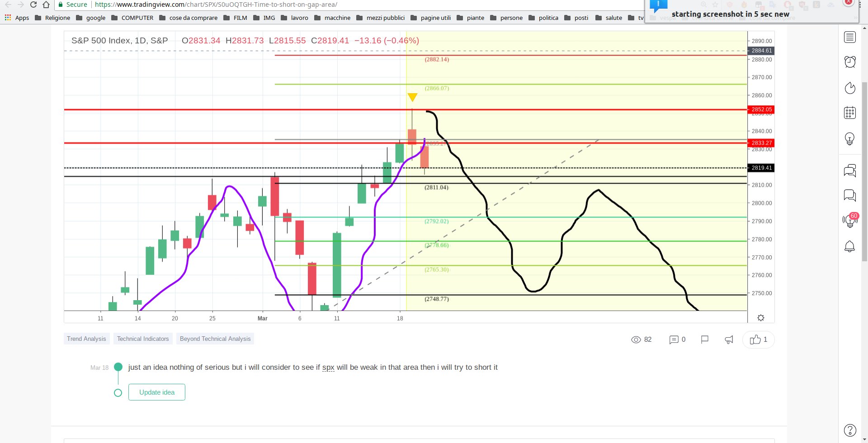Open the posti bookmarks folder
The height and width of the screenshot is (443, 868).
tap(576, 18)
